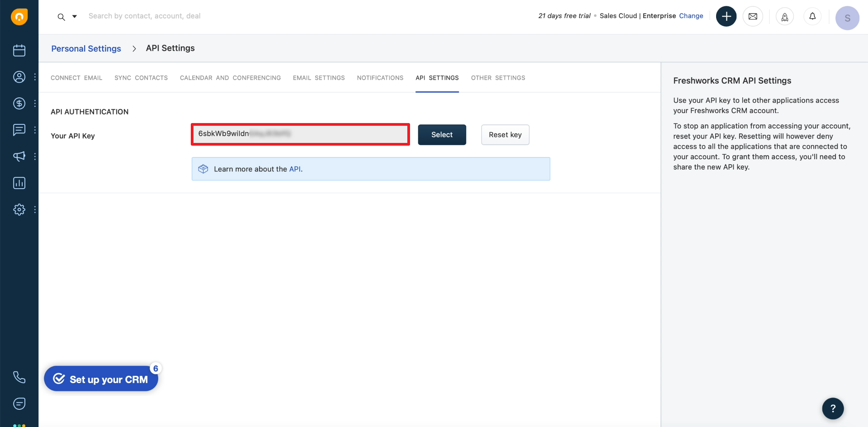The width and height of the screenshot is (868, 427).
Task: Click the plus quick-add button
Action: (726, 16)
